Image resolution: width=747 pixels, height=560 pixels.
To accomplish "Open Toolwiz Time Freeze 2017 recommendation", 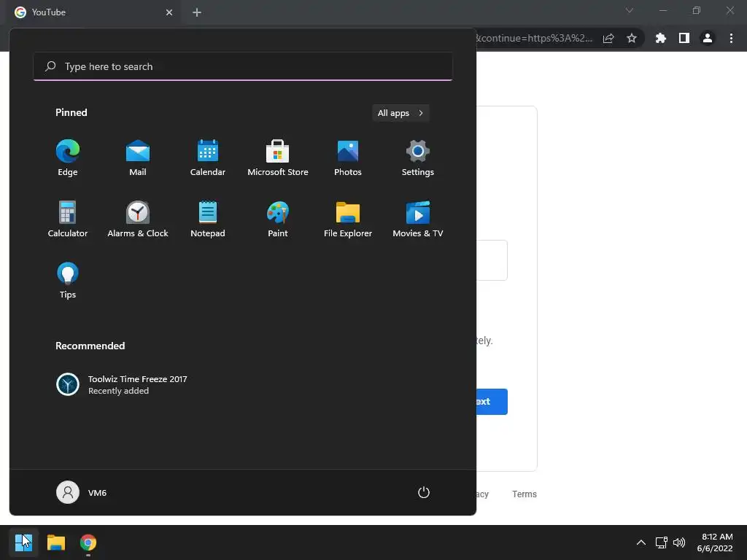I will [x=122, y=384].
